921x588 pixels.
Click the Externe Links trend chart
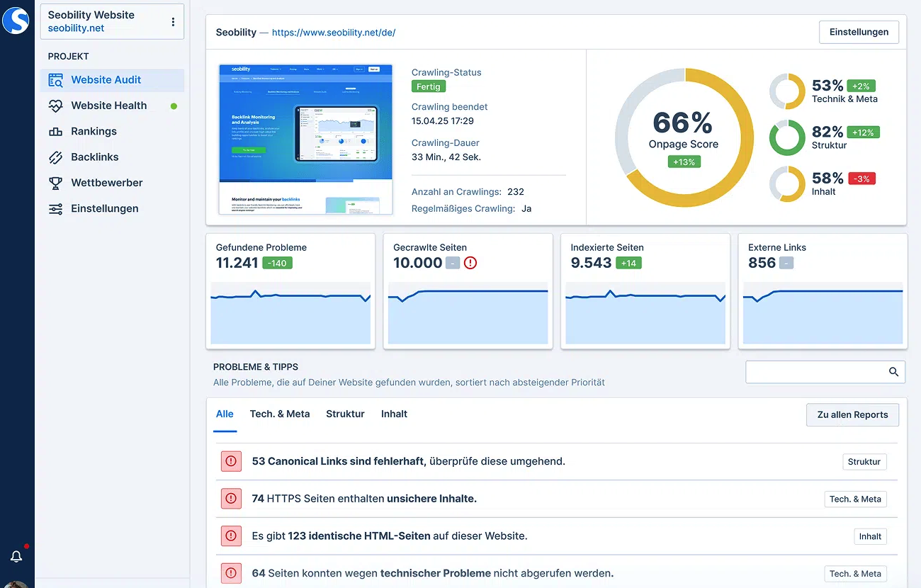coord(823,312)
